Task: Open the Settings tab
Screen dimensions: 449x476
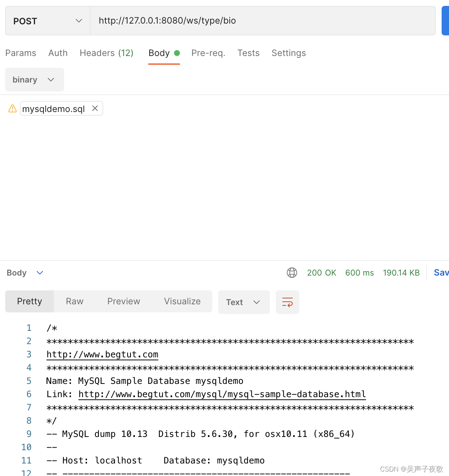Action: (289, 53)
